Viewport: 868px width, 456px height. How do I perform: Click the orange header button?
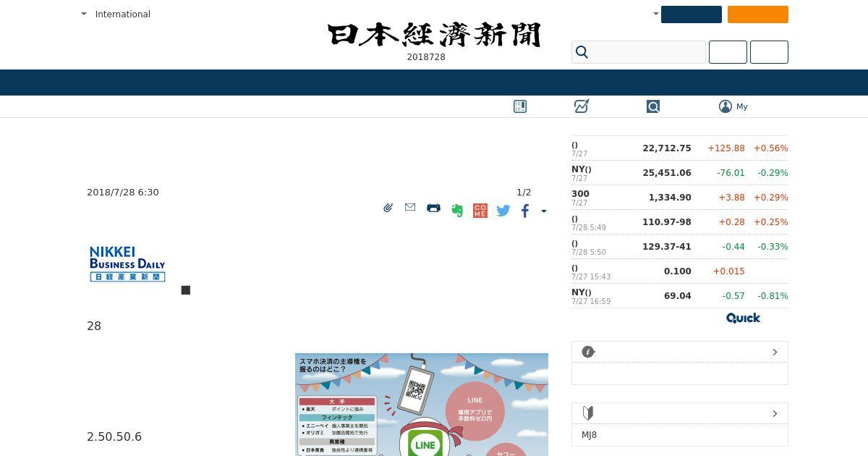coord(757,14)
